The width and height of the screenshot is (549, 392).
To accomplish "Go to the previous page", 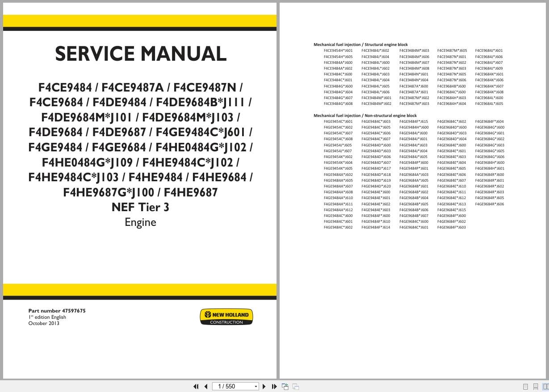I will (205, 386).
